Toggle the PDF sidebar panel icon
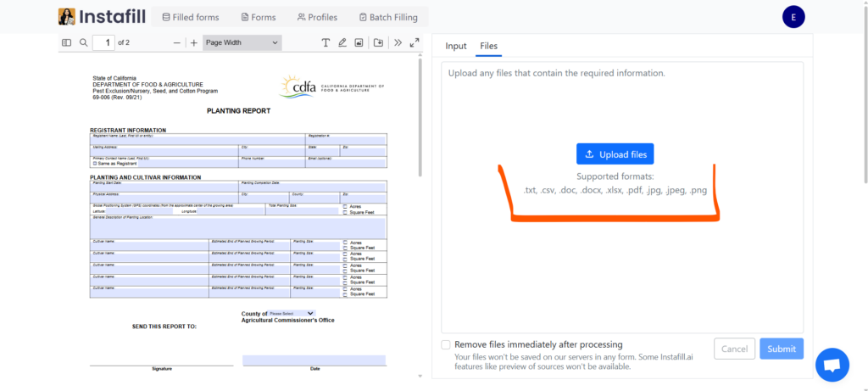Viewport: 868px width, 391px height. point(66,42)
